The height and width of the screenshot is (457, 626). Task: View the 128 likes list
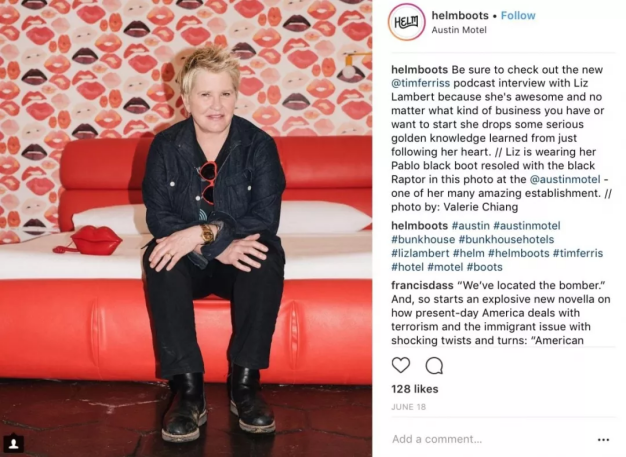[x=414, y=389]
